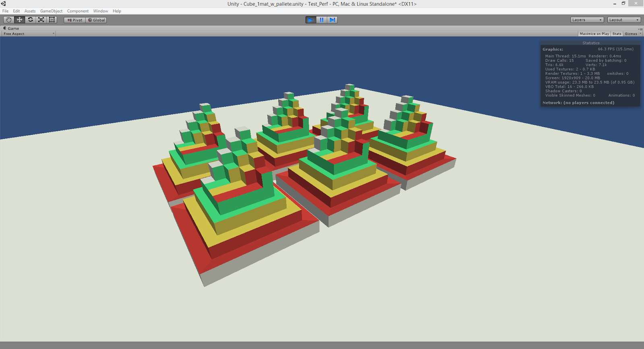Click the "VBO Total: 16 - 266.0 KB" line
The height and width of the screenshot is (349, 644).
pos(570,87)
